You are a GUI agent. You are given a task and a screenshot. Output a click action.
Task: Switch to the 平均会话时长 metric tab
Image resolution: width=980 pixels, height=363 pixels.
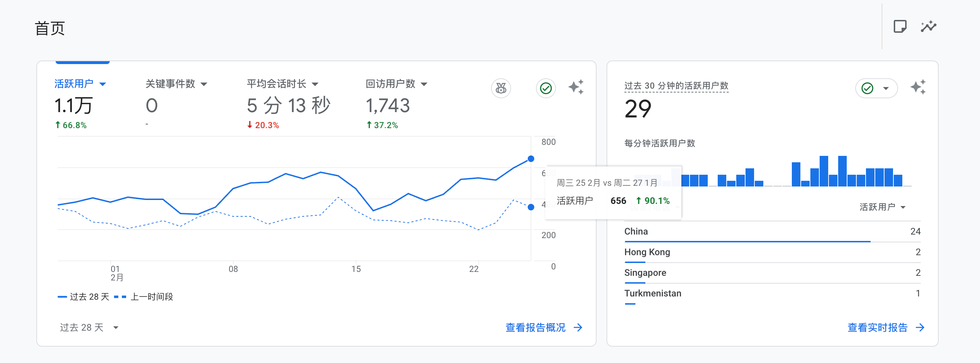click(276, 84)
